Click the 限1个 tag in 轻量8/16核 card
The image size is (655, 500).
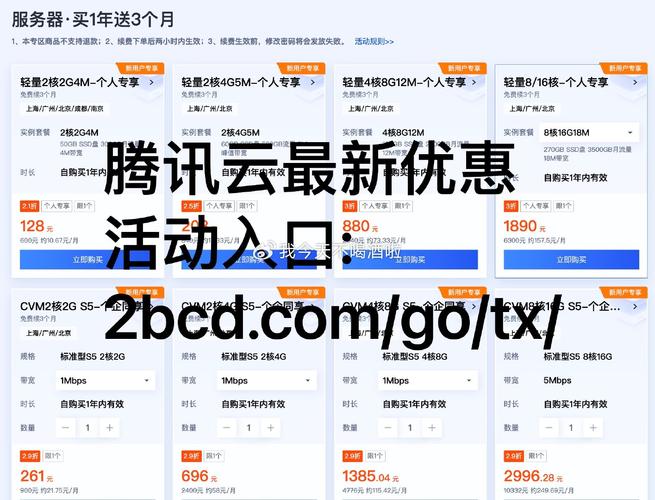(x=564, y=206)
